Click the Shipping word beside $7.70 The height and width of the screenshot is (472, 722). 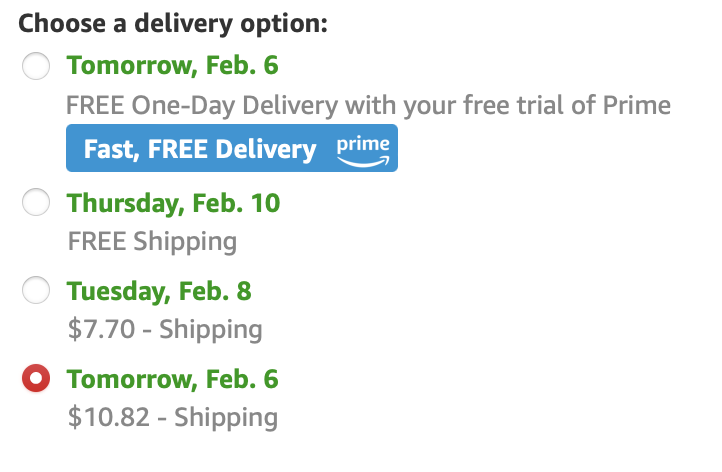pyautogui.click(x=211, y=329)
